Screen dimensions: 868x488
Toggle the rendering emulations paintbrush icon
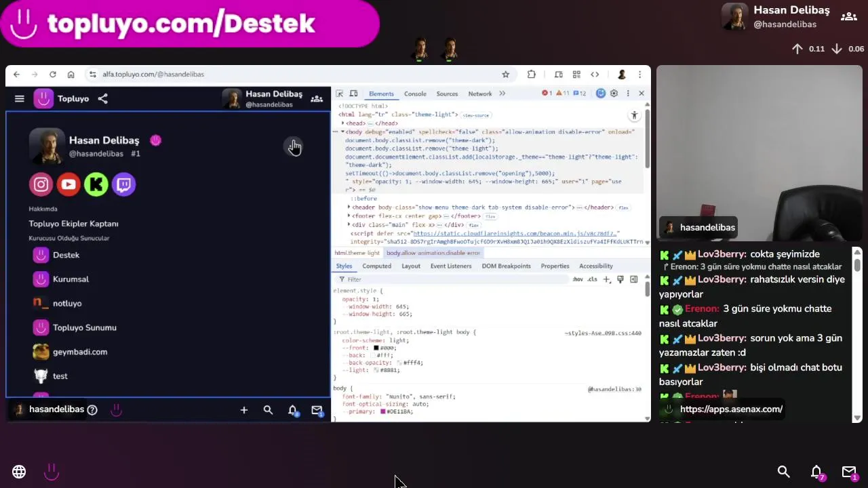click(x=620, y=279)
